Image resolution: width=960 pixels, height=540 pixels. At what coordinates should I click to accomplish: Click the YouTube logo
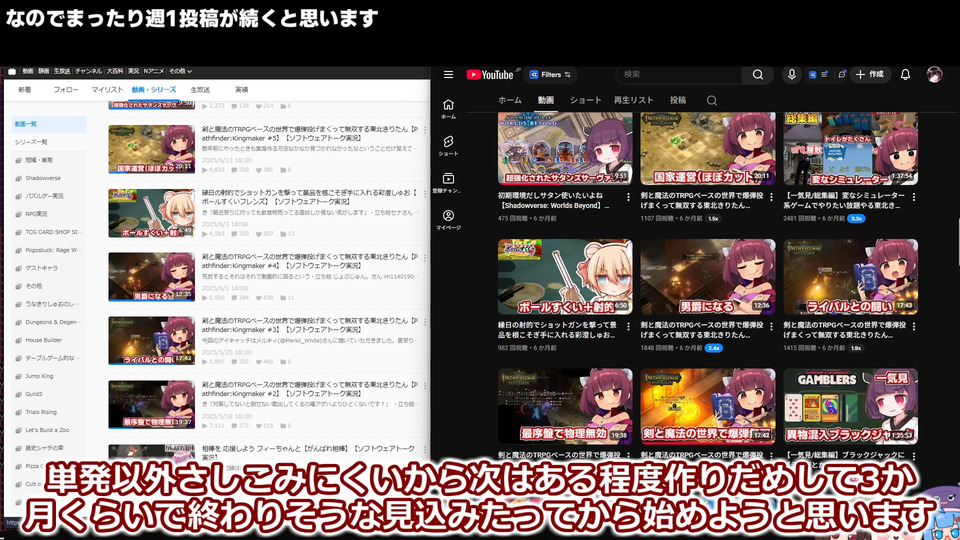pos(490,75)
